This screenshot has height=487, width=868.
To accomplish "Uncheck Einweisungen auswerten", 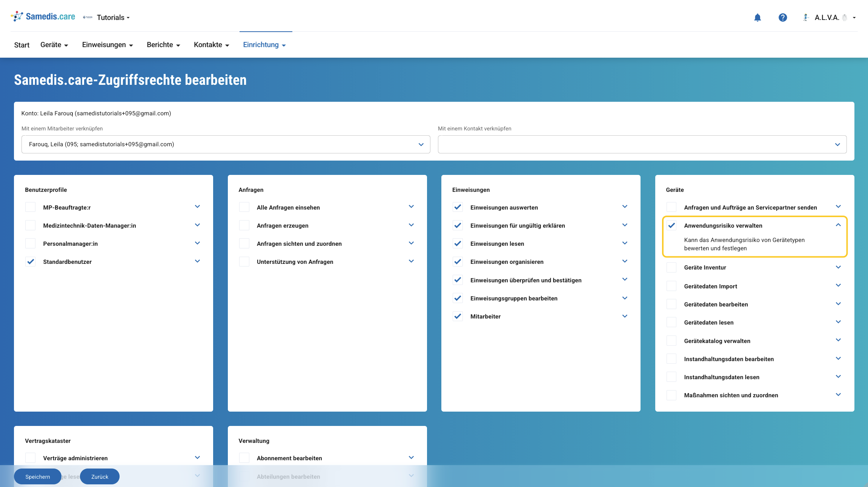I will click(x=458, y=207).
